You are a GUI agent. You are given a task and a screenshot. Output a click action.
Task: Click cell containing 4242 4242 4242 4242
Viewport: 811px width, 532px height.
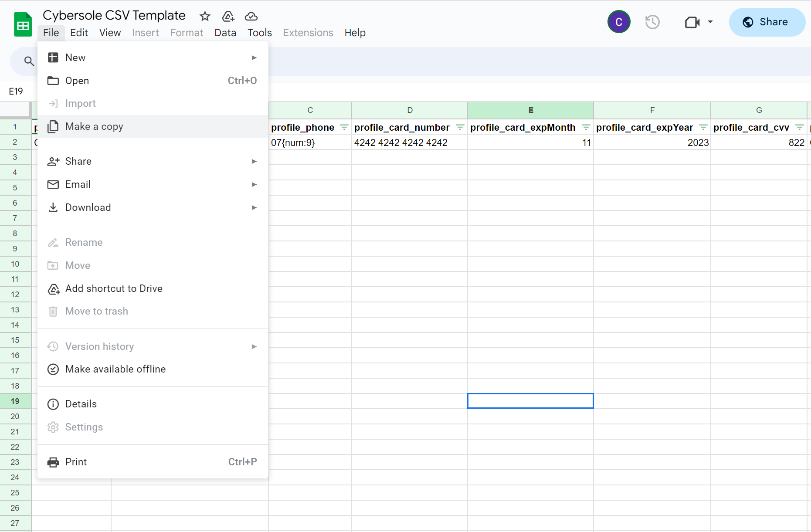(410, 142)
